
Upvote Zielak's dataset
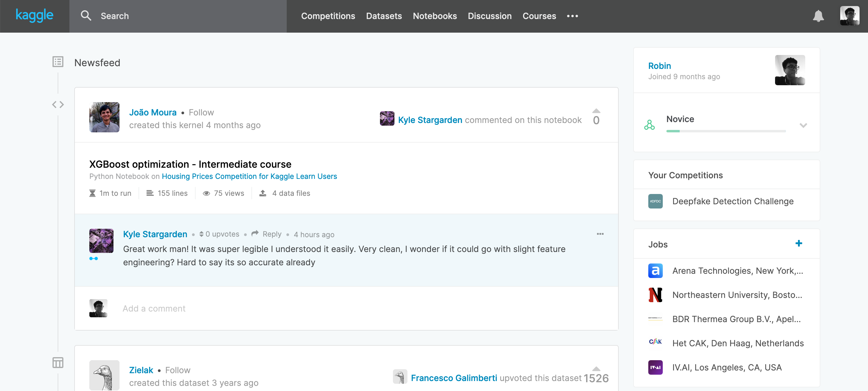pos(596,369)
